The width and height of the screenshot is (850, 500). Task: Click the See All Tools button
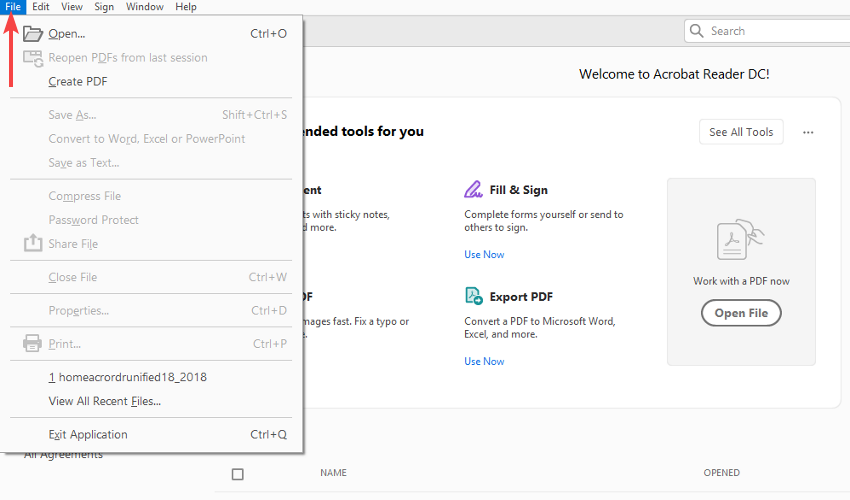741,132
